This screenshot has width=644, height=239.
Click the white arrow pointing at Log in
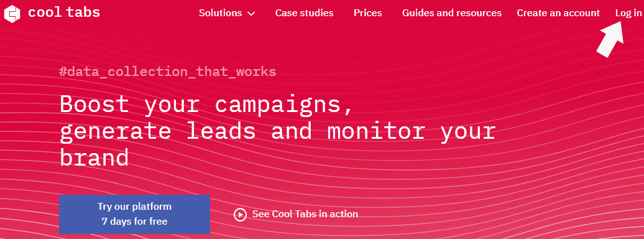pos(610,39)
